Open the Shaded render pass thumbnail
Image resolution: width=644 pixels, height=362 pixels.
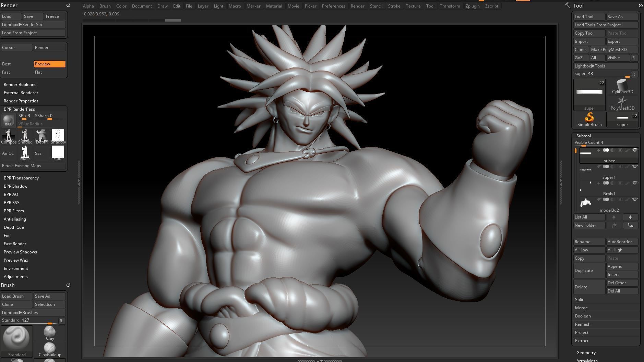point(25,136)
